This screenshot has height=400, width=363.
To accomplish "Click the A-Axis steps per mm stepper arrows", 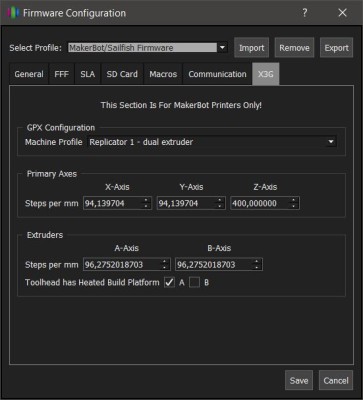I will pyautogui.click(x=165, y=265).
